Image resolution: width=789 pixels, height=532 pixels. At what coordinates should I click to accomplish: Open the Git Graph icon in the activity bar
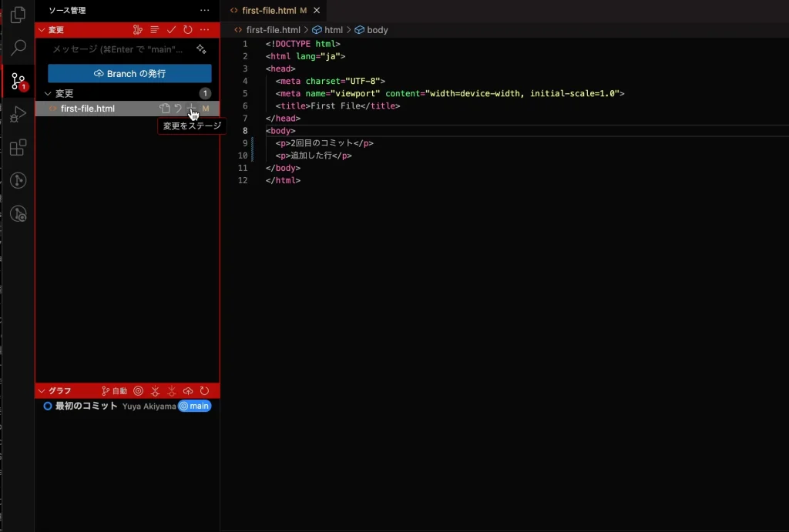coord(18,180)
